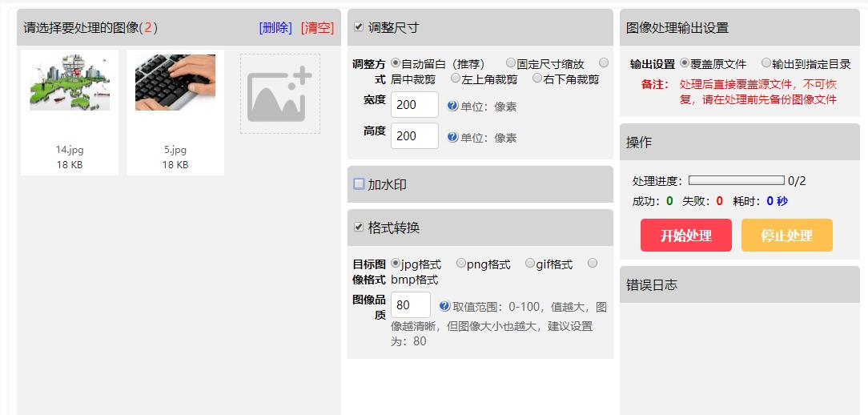This screenshot has width=868, height=415.
Task: Click the help icon beside the 宽度 field
Action: (452, 106)
